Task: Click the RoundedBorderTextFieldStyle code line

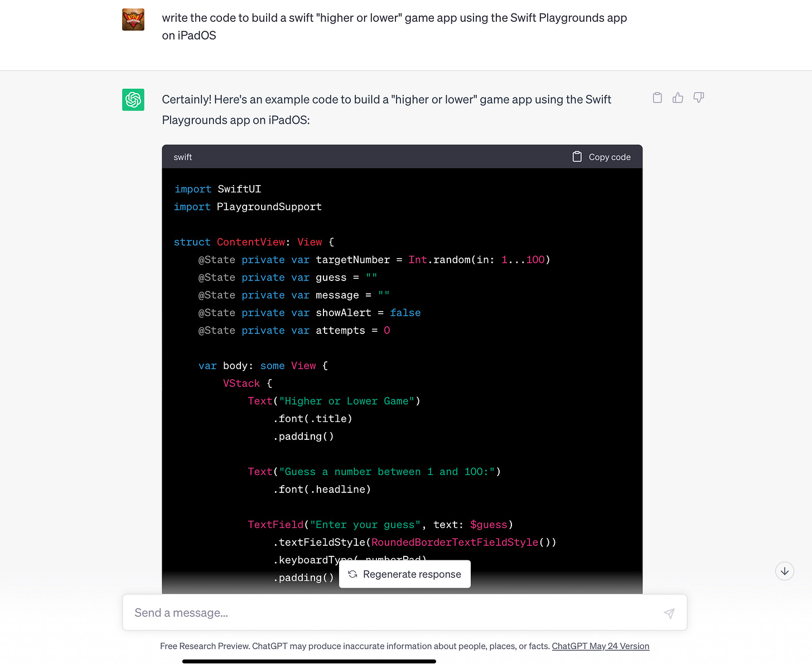Action: point(414,542)
